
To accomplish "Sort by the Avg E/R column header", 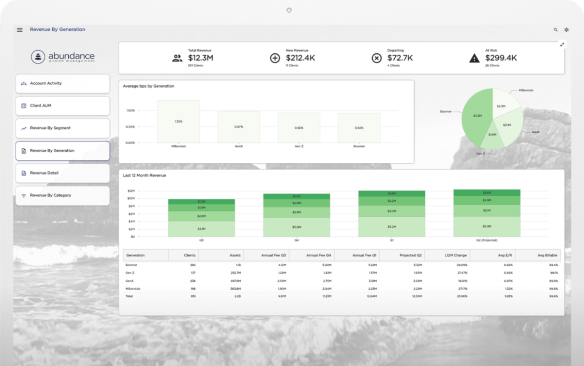I will tap(493, 255).
